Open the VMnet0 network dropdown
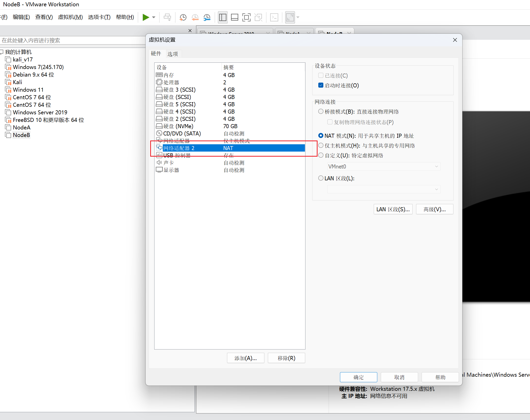The height and width of the screenshot is (420, 530). pyautogui.click(x=384, y=166)
